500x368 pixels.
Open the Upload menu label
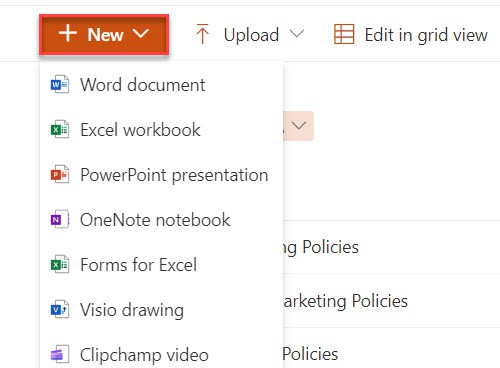pos(251,35)
